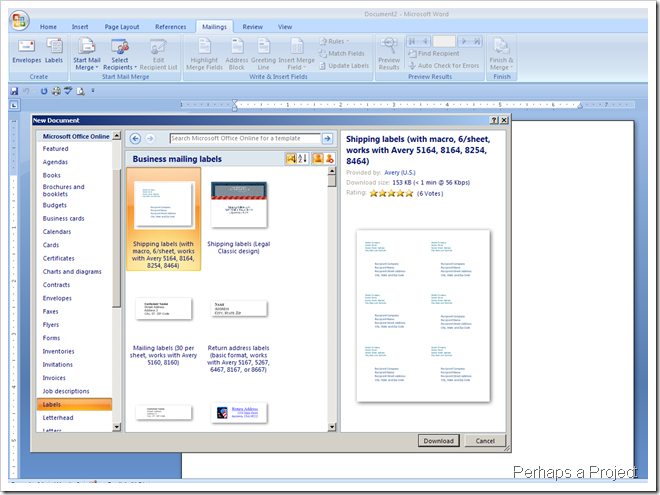Click the Envelopes icon in the ribbon
The width and height of the screenshot is (660, 495).
26,49
